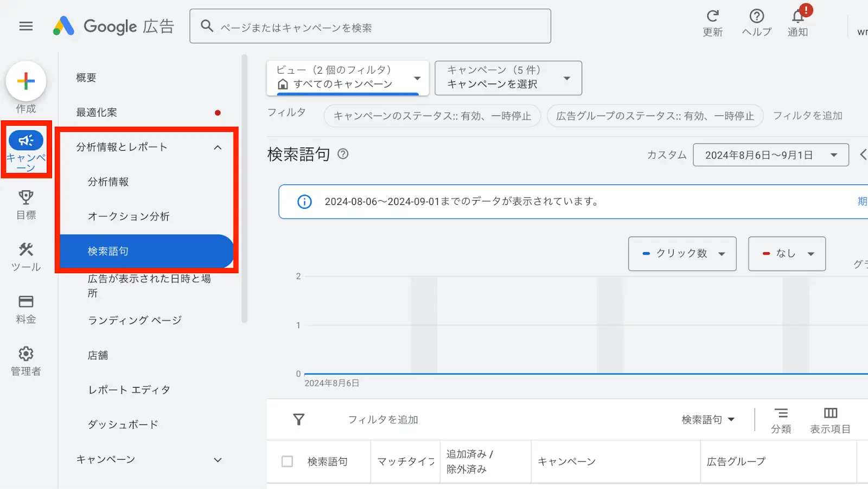Click the previous date range arrow
868x489 pixels.
[863, 155]
